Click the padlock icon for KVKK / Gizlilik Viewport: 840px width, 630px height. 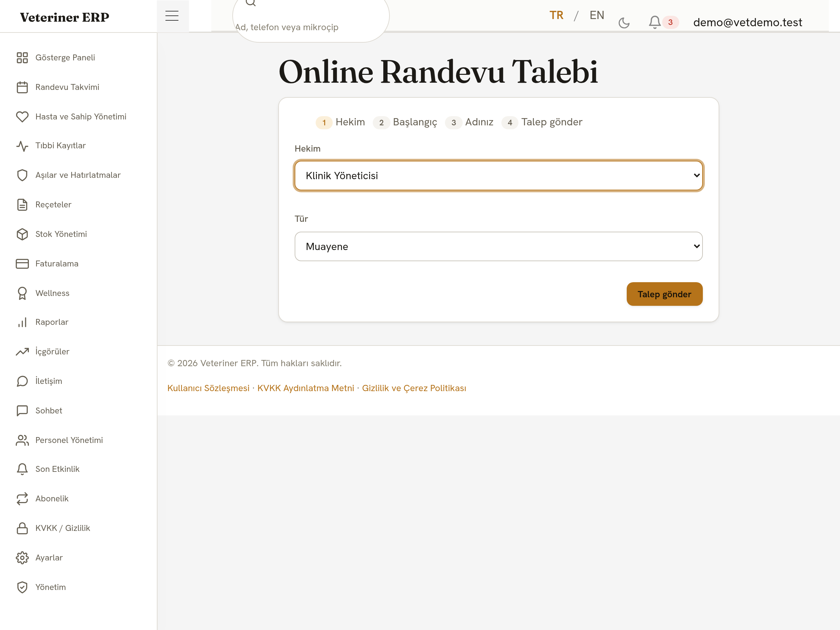tap(22, 528)
